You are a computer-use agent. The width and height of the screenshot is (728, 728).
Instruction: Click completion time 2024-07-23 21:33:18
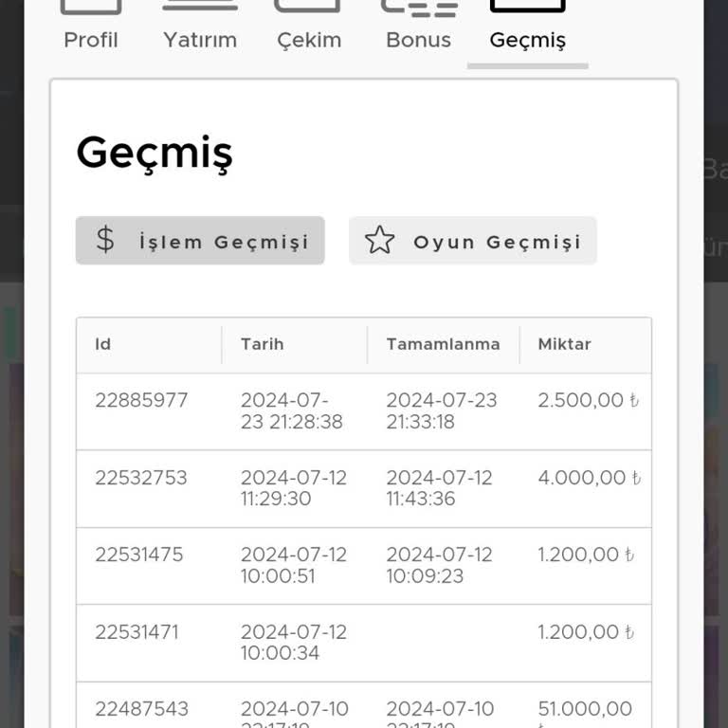[x=442, y=410]
